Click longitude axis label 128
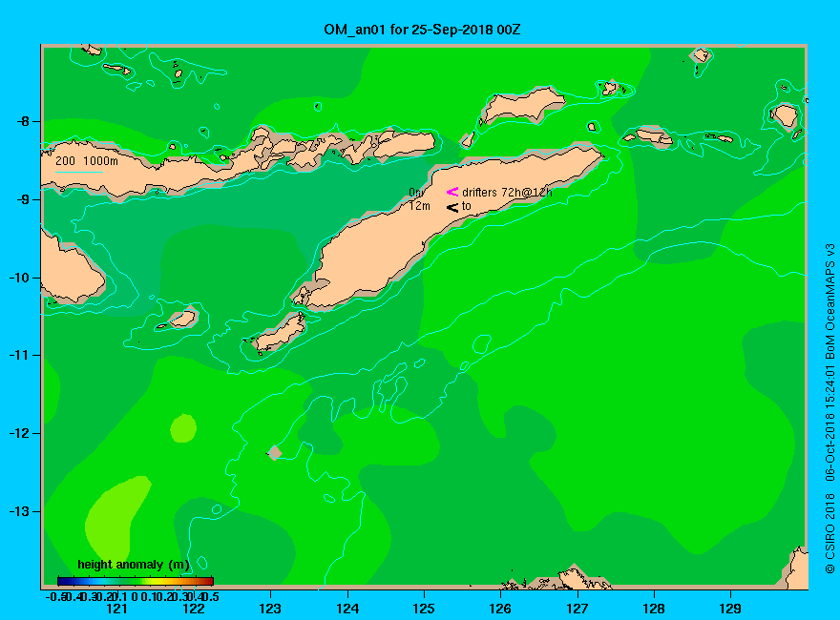The height and width of the screenshot is (620, 840). click(654, 609)
